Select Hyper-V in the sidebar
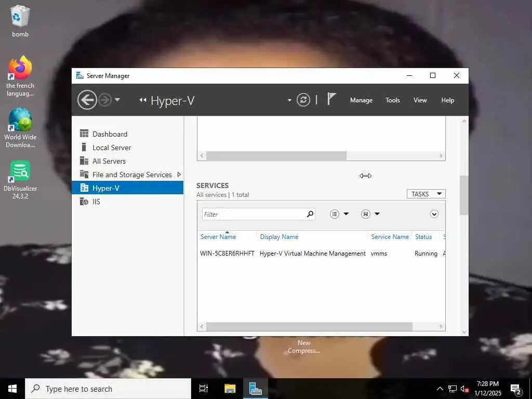Image resolution: width=532 pixels, height=399 pixels. (128, 188)
